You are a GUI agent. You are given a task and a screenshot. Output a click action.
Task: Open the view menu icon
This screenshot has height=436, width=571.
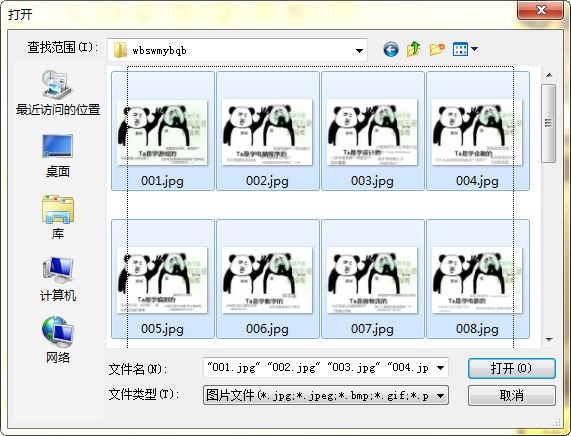460,49
